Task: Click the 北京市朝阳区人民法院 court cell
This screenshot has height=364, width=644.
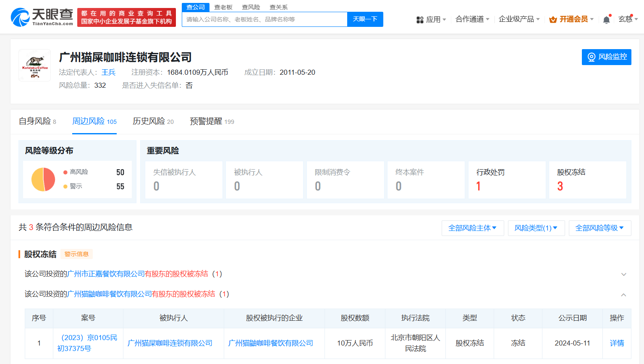Action: [x=415, y=343]
